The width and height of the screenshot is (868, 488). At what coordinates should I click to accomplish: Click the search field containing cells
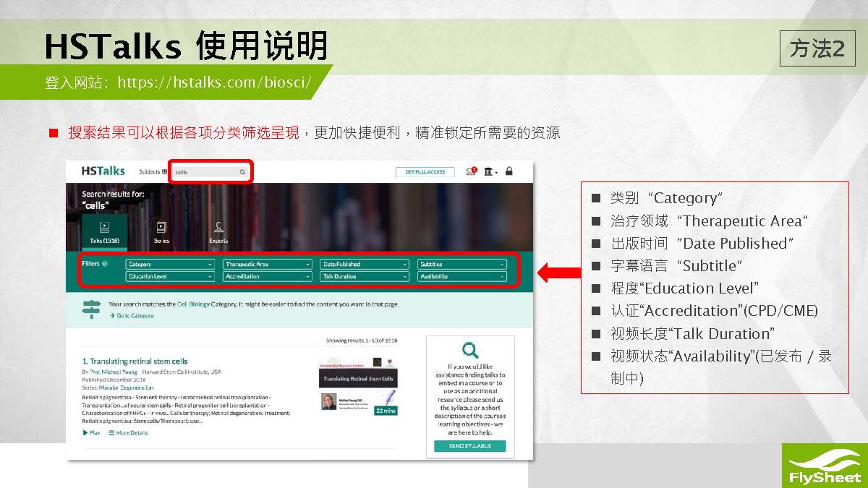206,172
